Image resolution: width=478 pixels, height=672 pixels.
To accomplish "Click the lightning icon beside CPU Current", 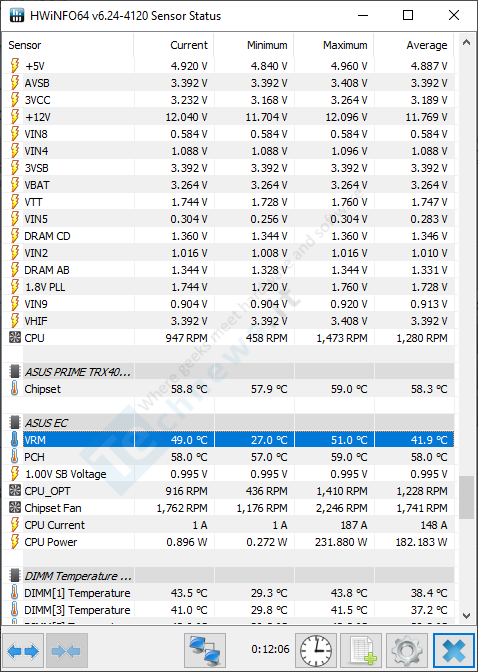I will [x=15, y=525].
